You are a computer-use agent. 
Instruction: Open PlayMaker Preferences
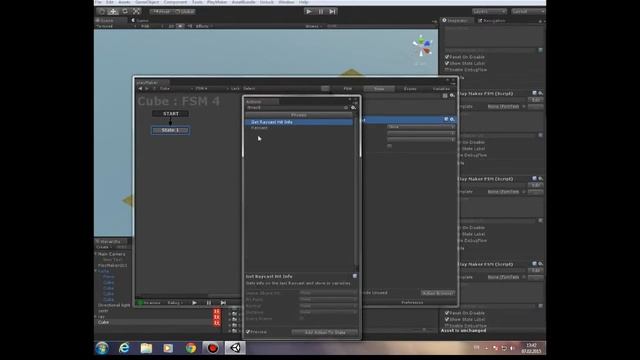[x=412, y=302]
